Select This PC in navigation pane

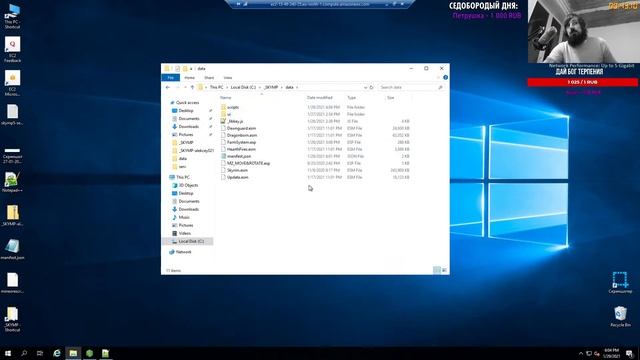182,177
